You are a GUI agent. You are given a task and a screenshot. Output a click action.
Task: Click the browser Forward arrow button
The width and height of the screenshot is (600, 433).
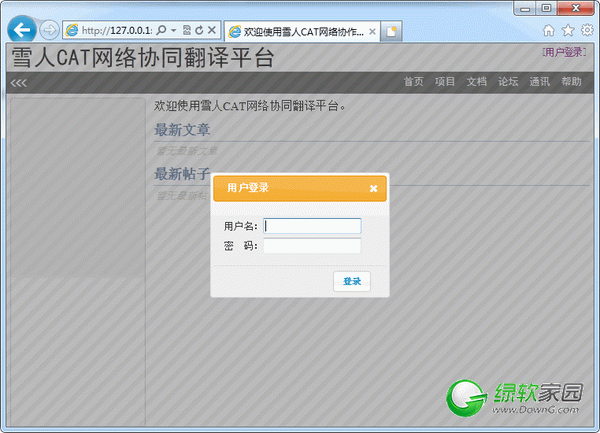(x=49, y=30)
